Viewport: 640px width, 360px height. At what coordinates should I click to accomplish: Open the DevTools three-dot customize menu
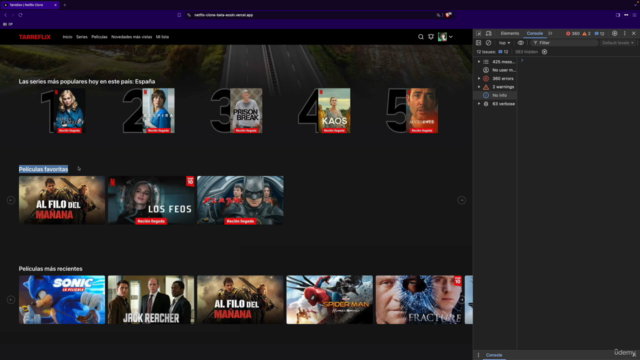point(624,33)
